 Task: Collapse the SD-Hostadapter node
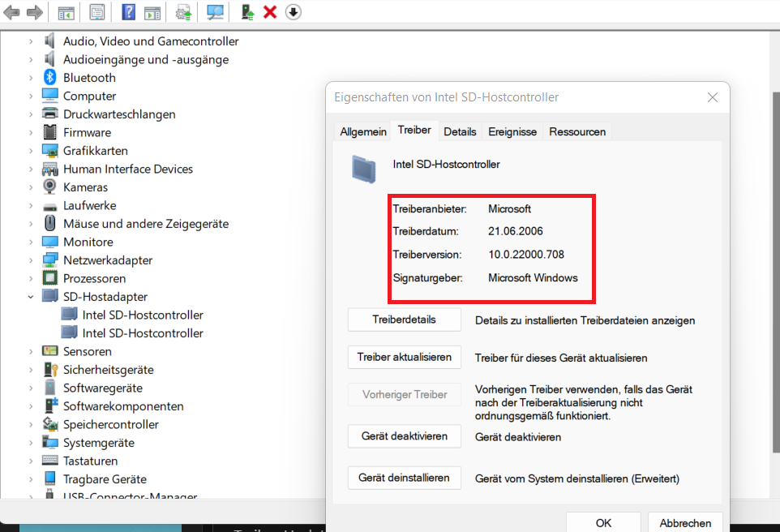[x=31, y=297]
